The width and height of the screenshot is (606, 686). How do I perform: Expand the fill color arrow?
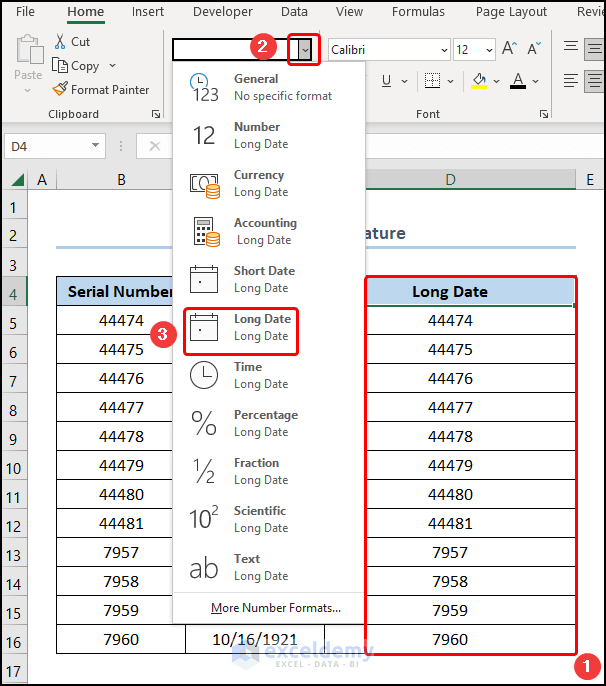point(496,81)
